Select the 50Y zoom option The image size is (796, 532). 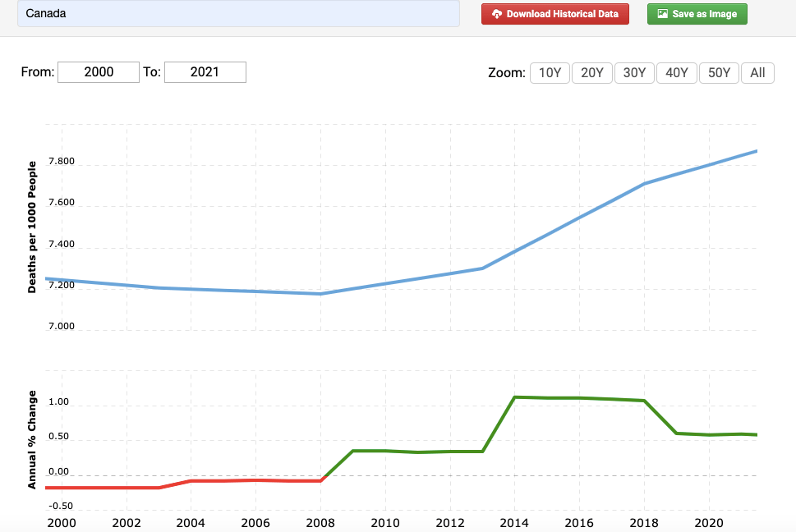click(719, 72)
